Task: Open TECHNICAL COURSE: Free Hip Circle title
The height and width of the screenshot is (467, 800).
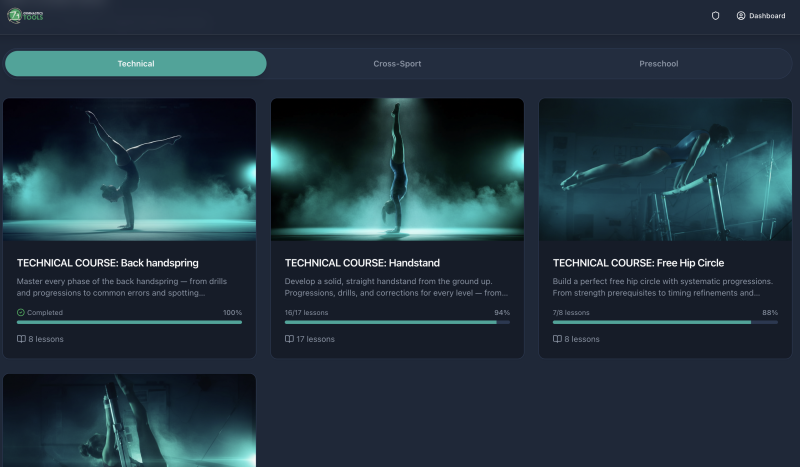Action: tap(638, 263)
